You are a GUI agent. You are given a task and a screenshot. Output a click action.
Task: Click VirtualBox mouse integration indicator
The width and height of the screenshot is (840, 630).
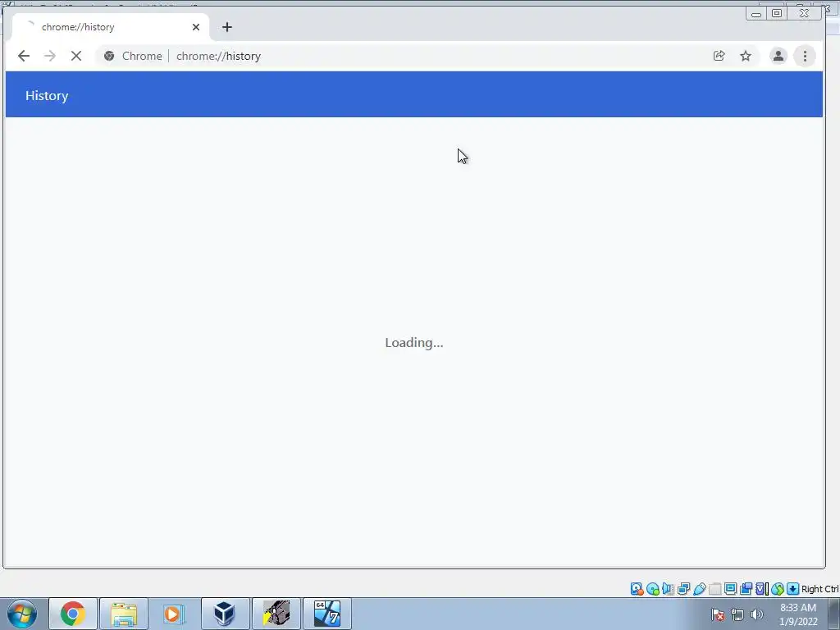[778, 589]
